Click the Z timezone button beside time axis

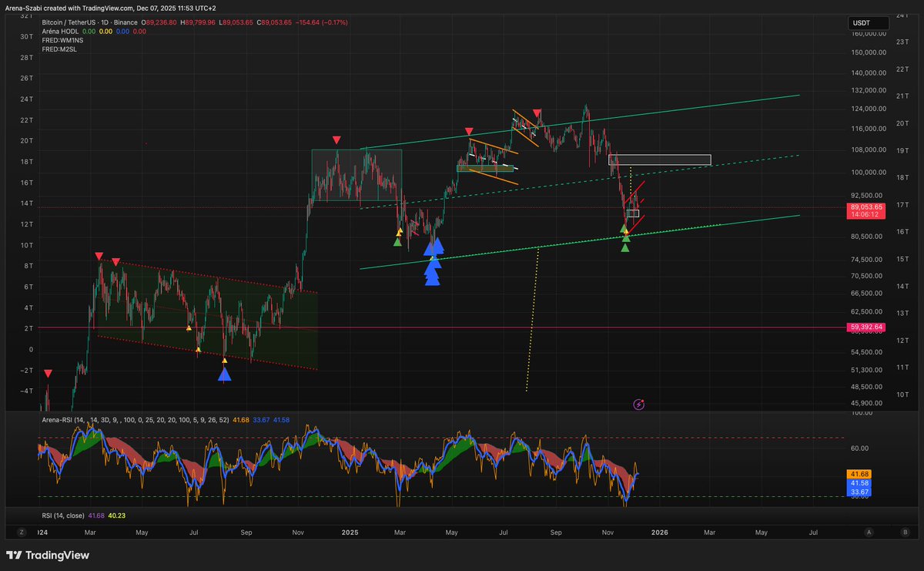coord(21,532)
